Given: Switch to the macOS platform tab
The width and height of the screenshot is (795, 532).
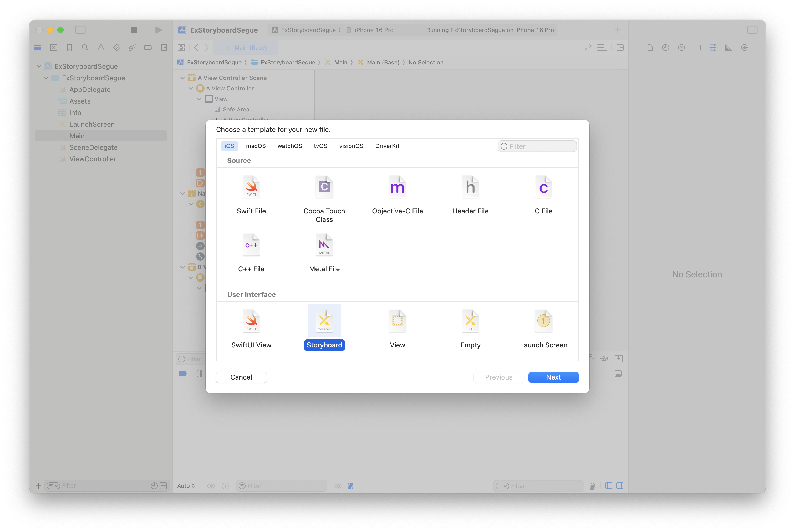Looking at the screenshot, I should click(x=256, y=146).
